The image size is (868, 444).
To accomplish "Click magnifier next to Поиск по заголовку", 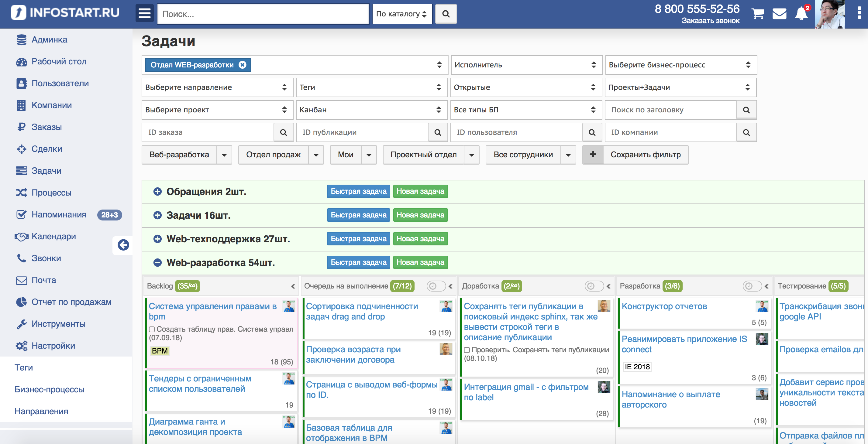I will [x=746, y=110].
